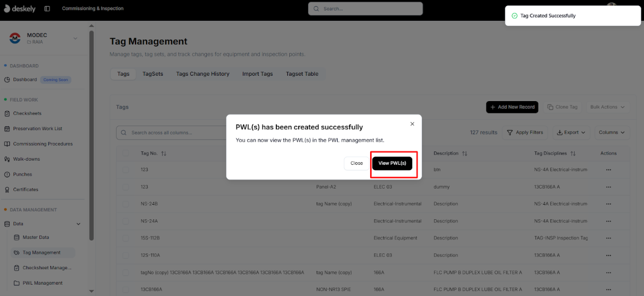Click the Apply Filters button

[525, 133]
